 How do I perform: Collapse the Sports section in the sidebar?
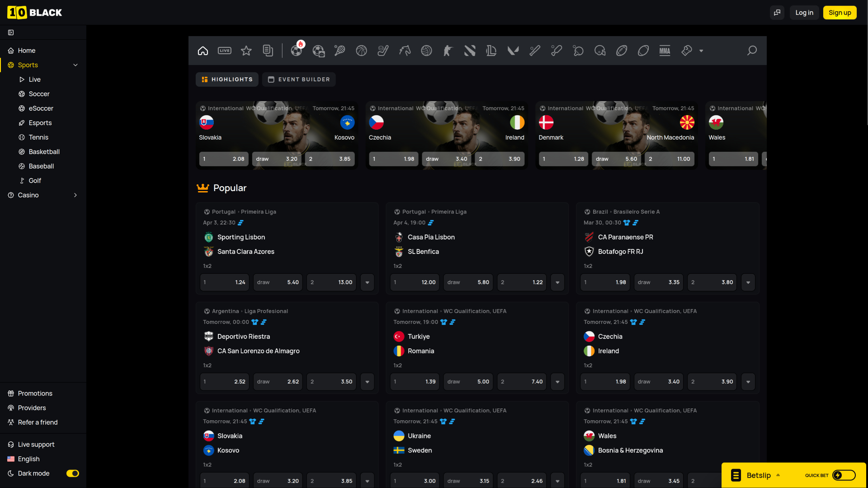click(x=75, y=65)
